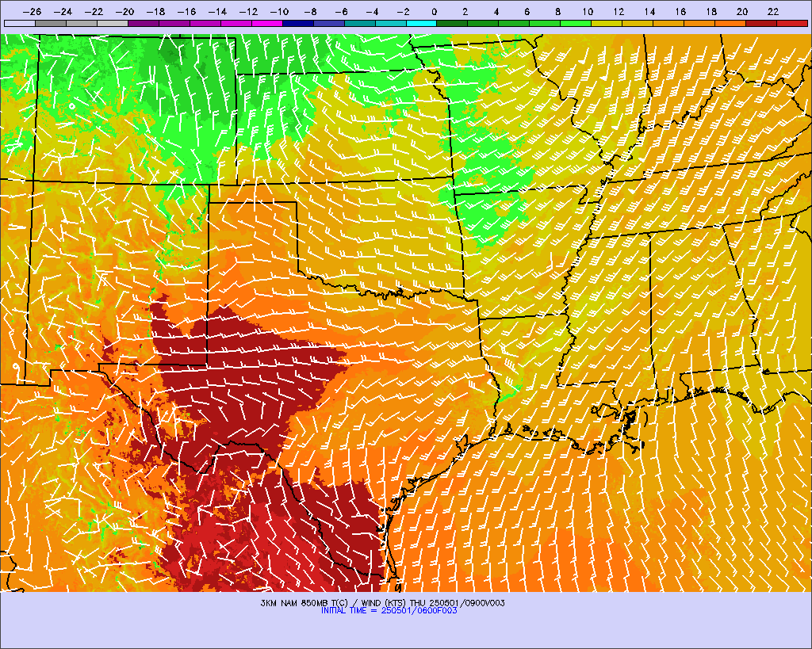Viewport: 812px width, 649px height.
Task: Click the "-14" legend label
Action: 217,11
